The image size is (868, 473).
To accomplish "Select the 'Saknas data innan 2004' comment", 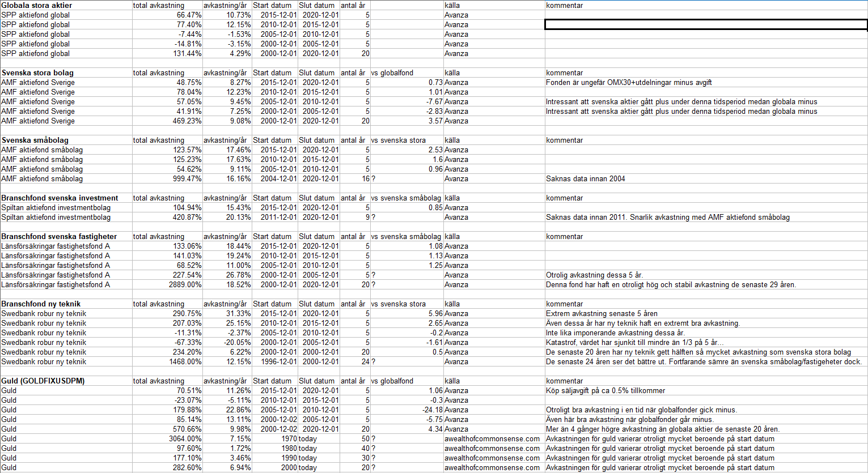I will coord(586,178).
